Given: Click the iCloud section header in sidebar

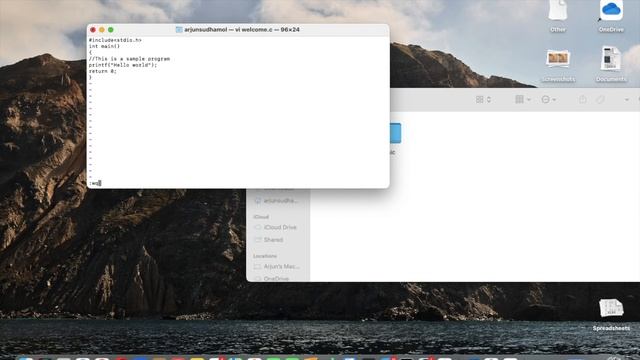Looking at the screenshot, I should click(x=261, y=217).
